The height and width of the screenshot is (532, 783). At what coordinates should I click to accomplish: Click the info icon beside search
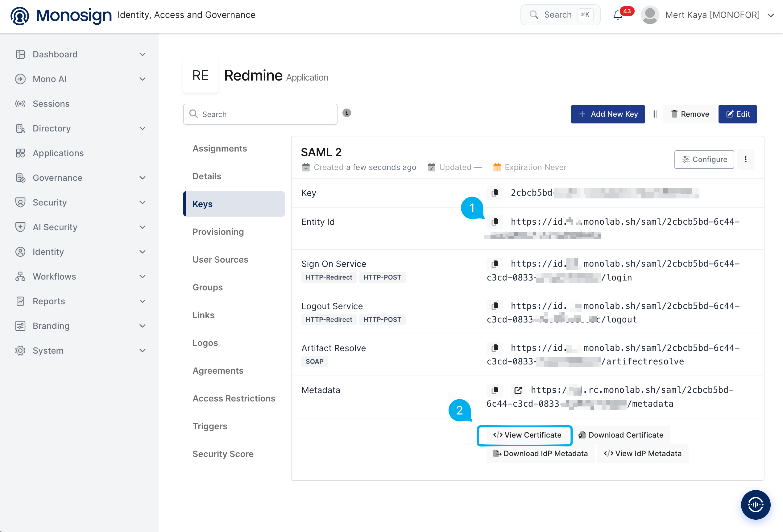click(x=347, y=113)
